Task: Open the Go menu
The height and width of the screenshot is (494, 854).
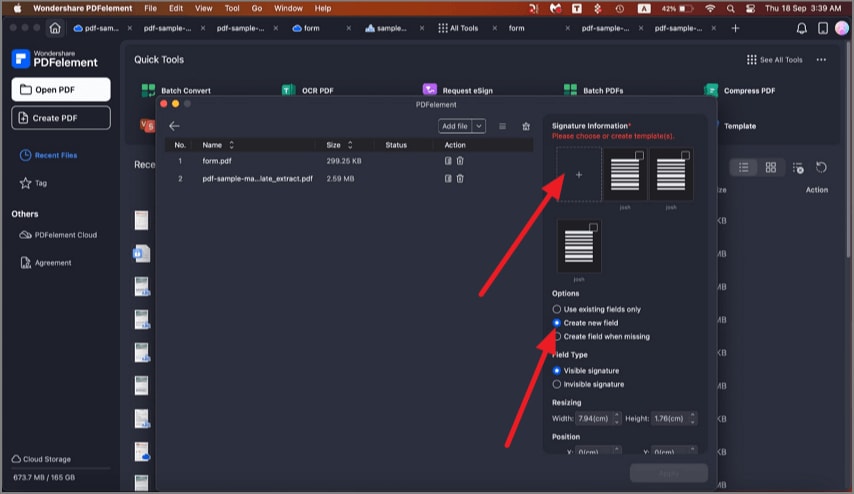Action: point(257,8)
